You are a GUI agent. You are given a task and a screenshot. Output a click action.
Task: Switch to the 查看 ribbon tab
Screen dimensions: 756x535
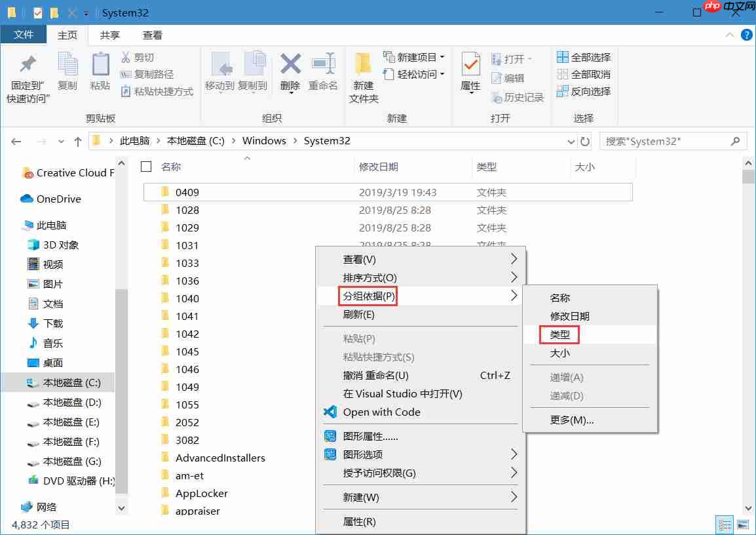point(152,35)
